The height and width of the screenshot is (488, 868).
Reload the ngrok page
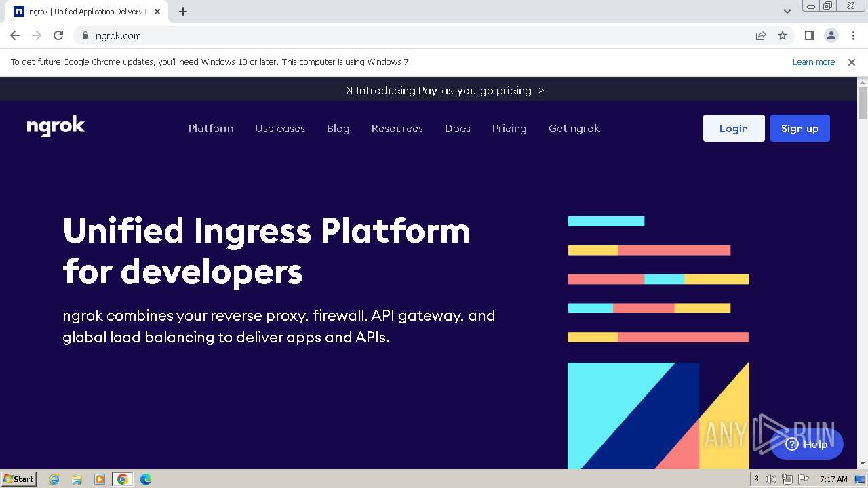58,35
